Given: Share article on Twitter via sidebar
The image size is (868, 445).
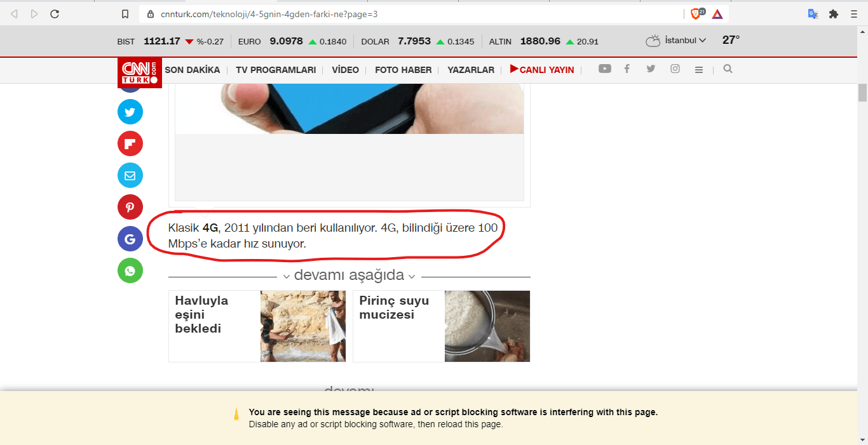Looking at the screenshot, I should (130, 112).
